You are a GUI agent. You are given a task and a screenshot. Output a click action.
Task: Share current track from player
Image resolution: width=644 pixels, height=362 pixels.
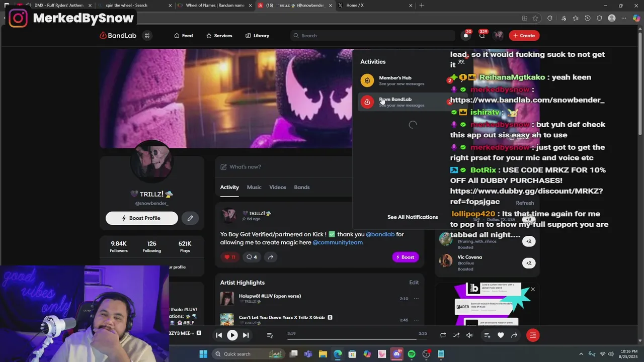click(514, 335)
